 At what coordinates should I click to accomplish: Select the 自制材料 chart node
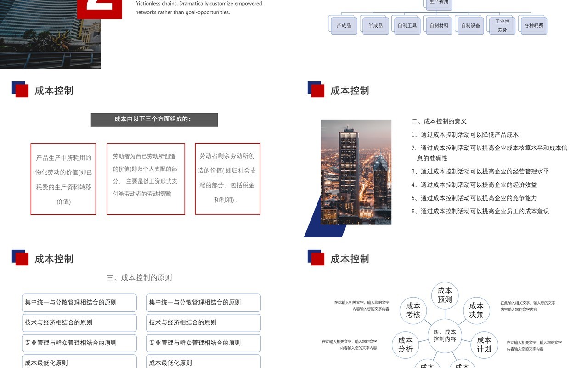click(439, 25)
